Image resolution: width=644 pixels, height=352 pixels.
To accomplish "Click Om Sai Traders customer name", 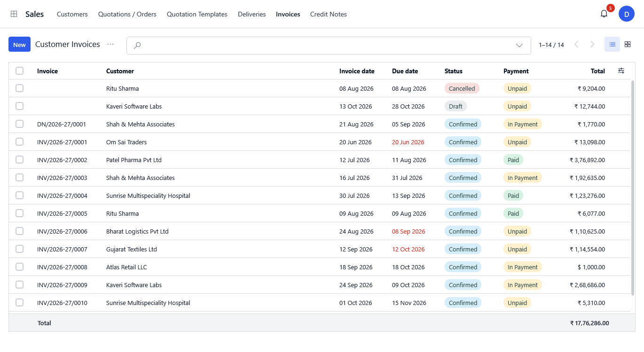I will point(126,142).
